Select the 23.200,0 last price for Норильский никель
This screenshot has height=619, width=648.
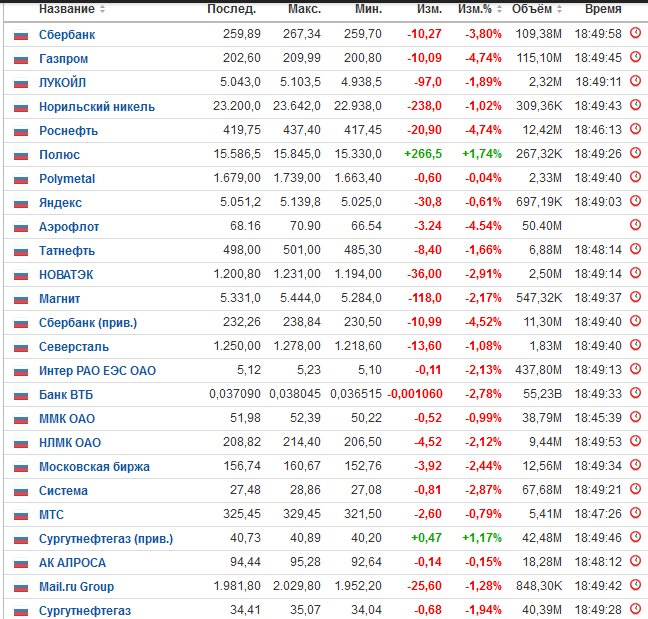[x=237, y=106]
